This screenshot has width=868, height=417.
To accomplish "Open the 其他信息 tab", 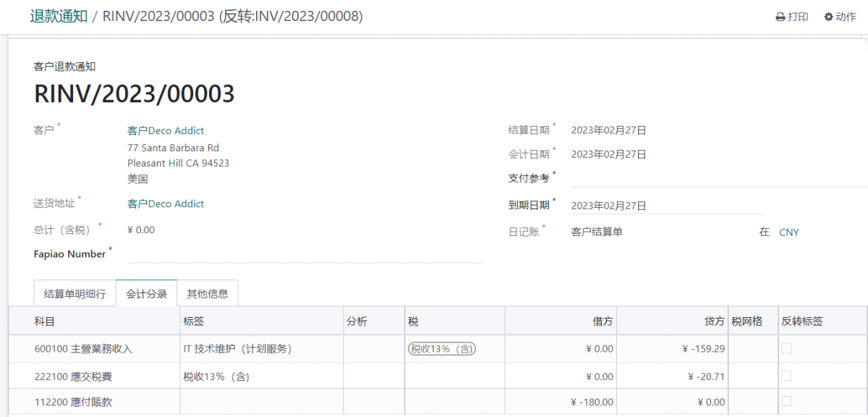I will pyautogui.click(x=208, y=293).
